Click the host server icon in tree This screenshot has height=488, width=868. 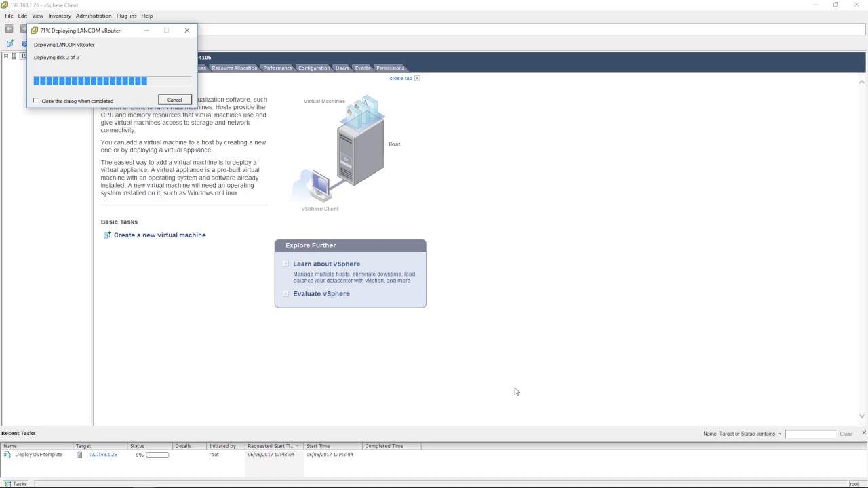pos(14,56)
